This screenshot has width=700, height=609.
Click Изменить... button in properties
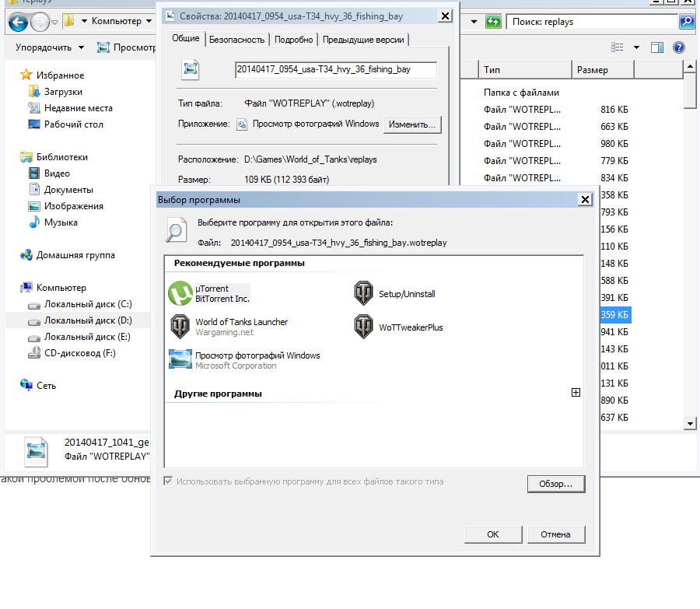pyautogui.click(x=412, y=124)
